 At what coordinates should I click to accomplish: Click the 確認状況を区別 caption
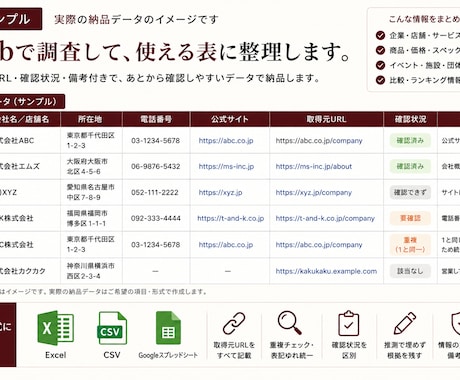click(x=349, y=350)
